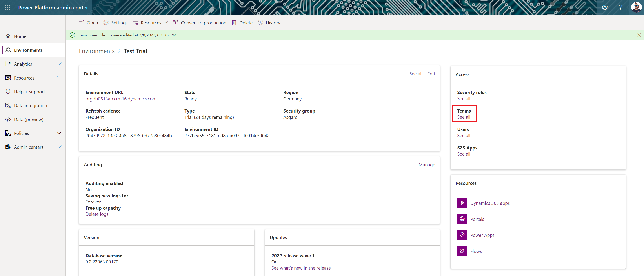Click the Database version 9.2.22063.00170 text
644x276 pixels.
102,262
